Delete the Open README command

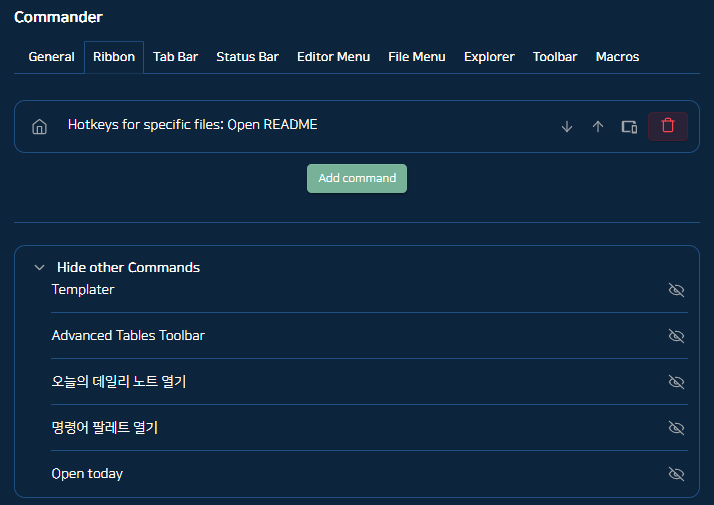(668, 126)
